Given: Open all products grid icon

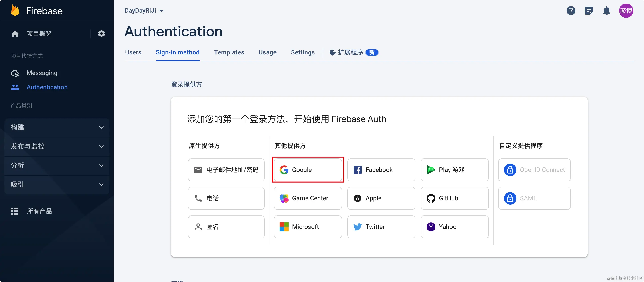Looking at the screenshot, I should click(15, 211).
